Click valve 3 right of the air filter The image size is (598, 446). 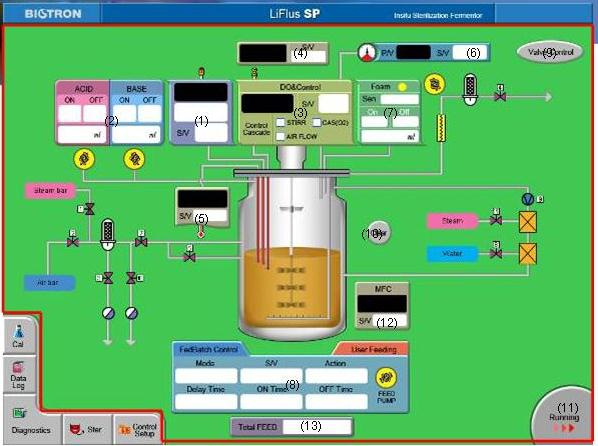[141, 242]
